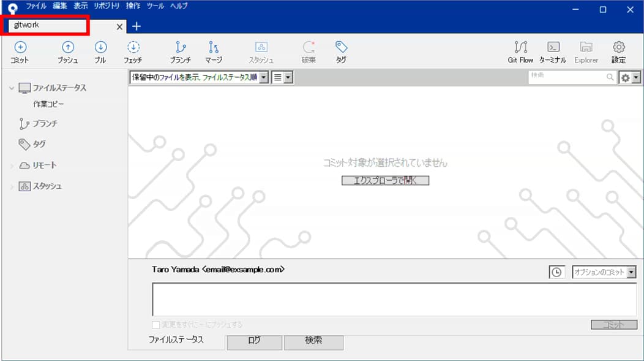The width and height of the screenshot is (644, 361).
Task: Open the オプションのコミット dropdown
Action: [604, 272]
